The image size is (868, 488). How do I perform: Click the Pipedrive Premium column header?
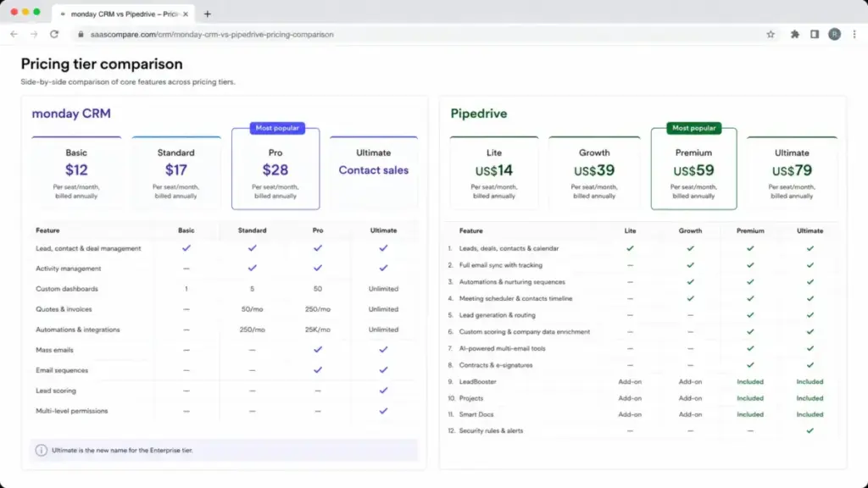750,230
